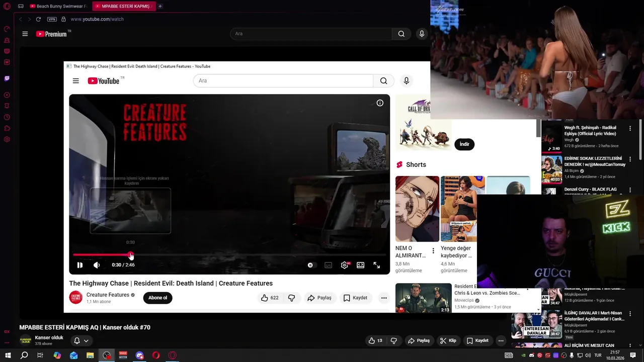
Task: Like the video showing 13 likes
Action: point(375,340)
